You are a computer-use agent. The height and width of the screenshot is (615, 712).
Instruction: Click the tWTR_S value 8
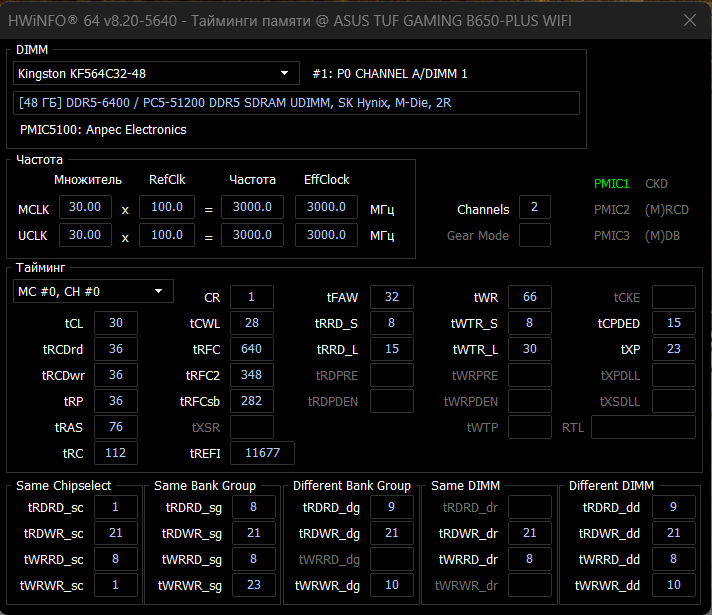tap(530, 323)
